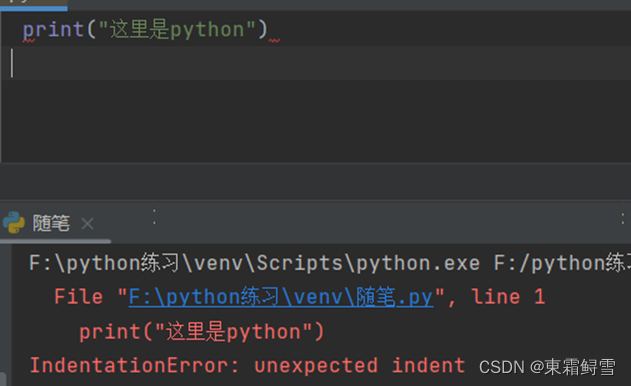The image size is (631, 386).
Task: Close the 随笔 run tab
Action: [x=87, y=223]
